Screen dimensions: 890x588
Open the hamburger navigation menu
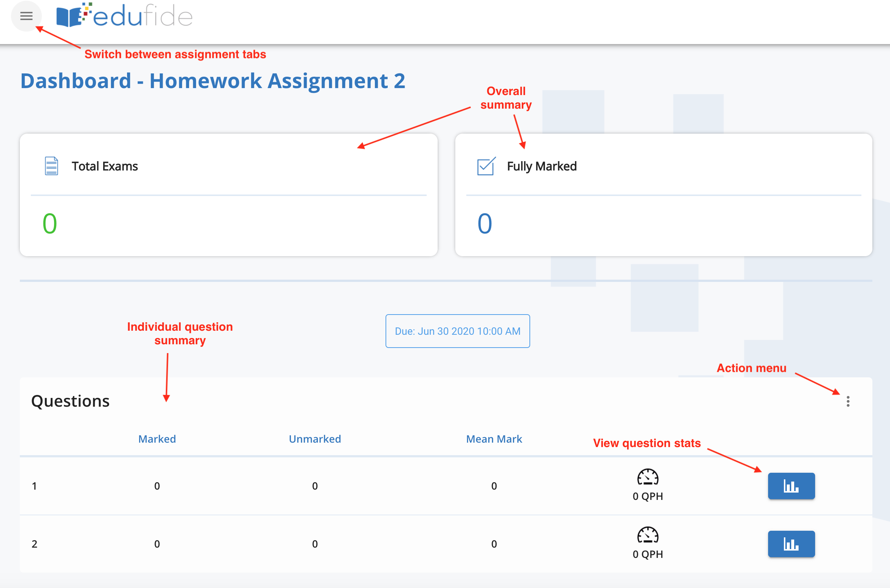click(26, 16)
